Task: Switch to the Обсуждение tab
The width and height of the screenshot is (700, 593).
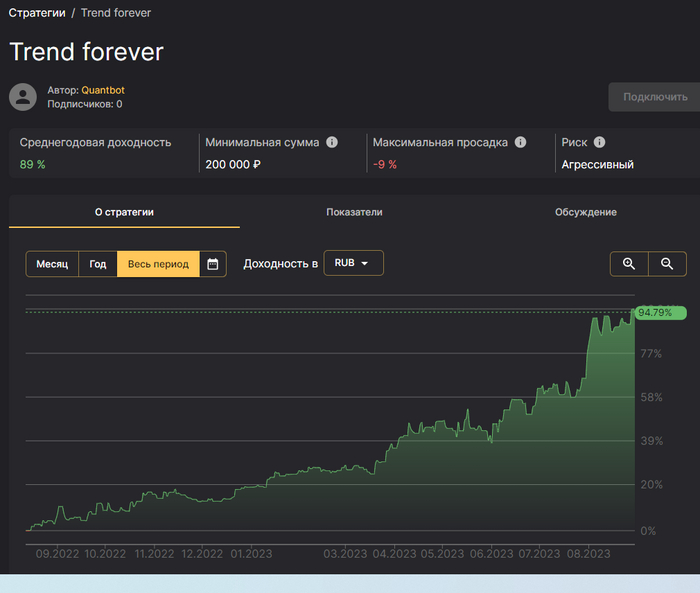Action: coord(585,212)
